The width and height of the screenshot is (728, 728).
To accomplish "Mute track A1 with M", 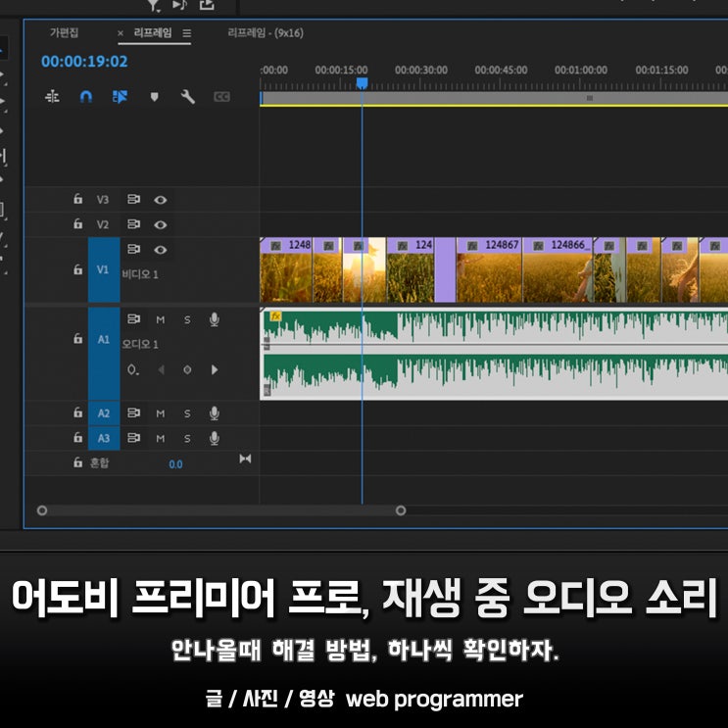I will coord(160,319).
